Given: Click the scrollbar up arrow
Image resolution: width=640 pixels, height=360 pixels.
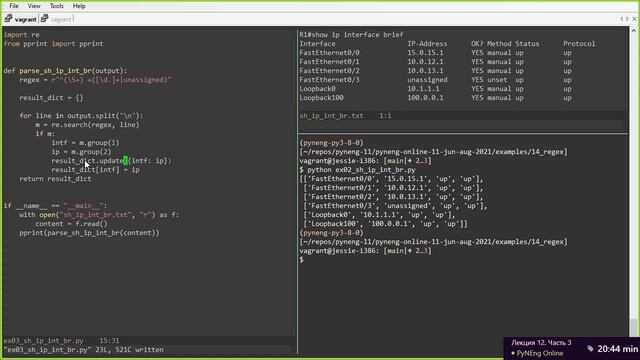Looking at the screenshot, I should 633,31.
